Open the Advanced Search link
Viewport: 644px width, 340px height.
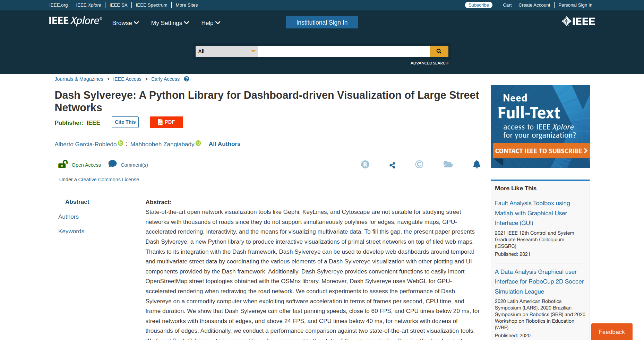point(429,63)
